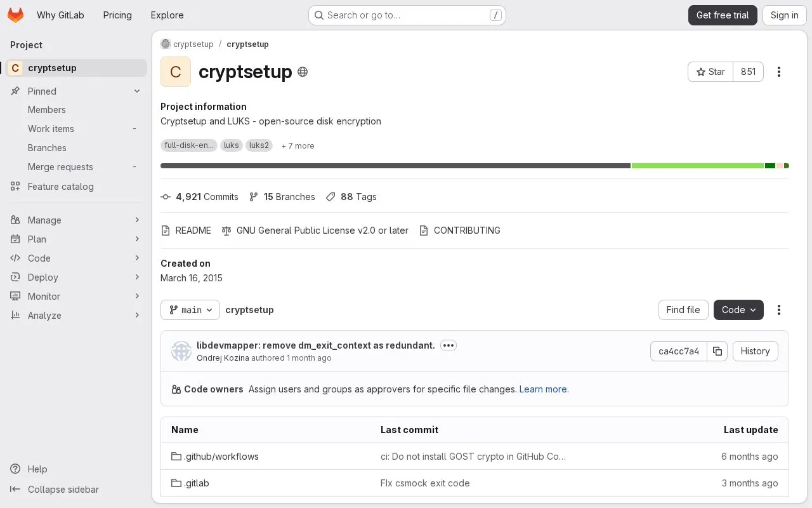Image resolution: width=812 pixels, height=508 pixels.
Task: Open commit History
Action: point(755,351)
